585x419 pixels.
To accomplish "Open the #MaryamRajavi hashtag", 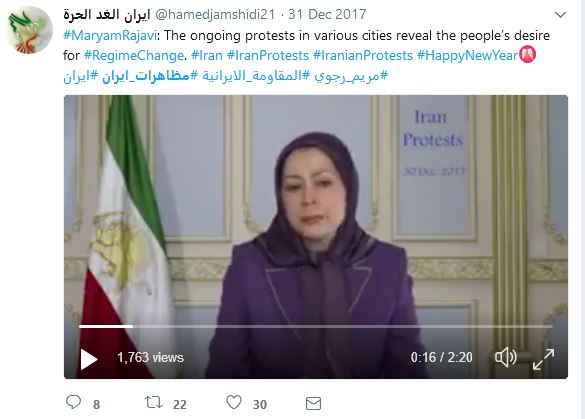I will click(x=110, y=35).
